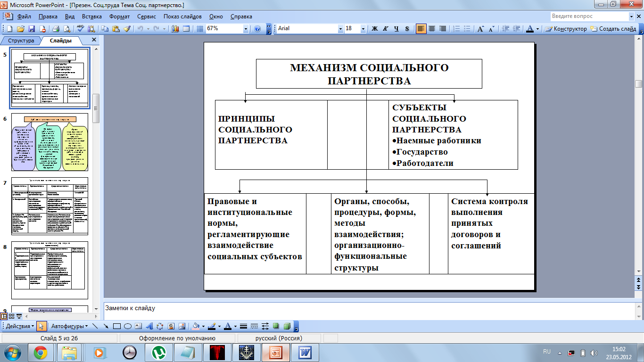This screenshot has height=362, width=644.
Task: Open Print Preview
Action: point(67,28)
